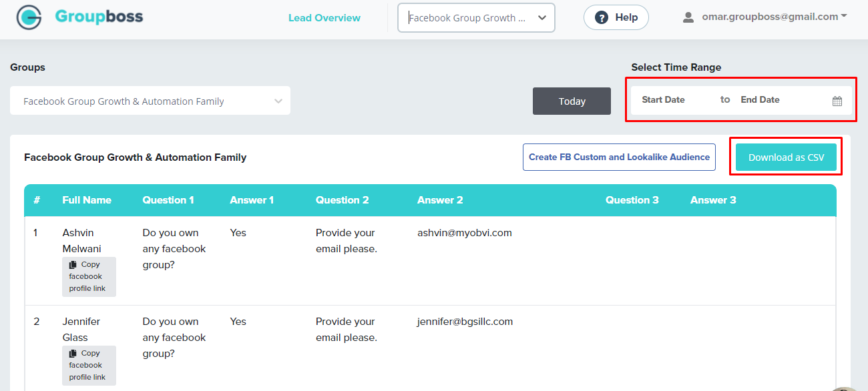Create FB Custom and Lookalike Audience
868x391 pixels.
pyautogui.click(x=619, y=157)
